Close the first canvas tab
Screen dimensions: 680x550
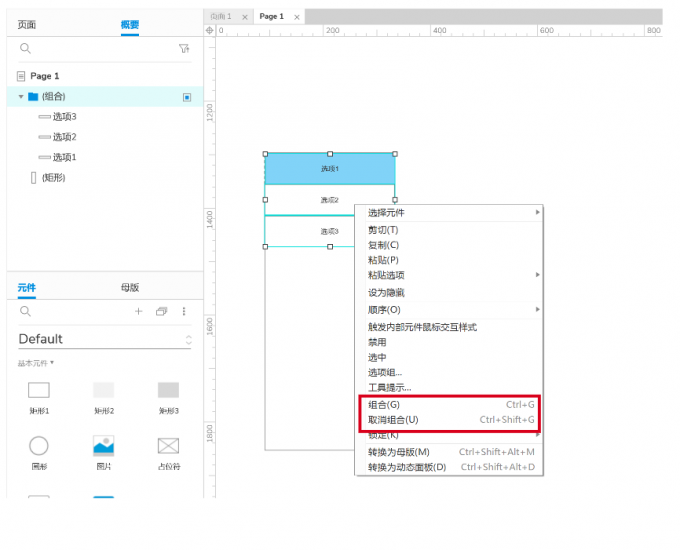point(245,17)
